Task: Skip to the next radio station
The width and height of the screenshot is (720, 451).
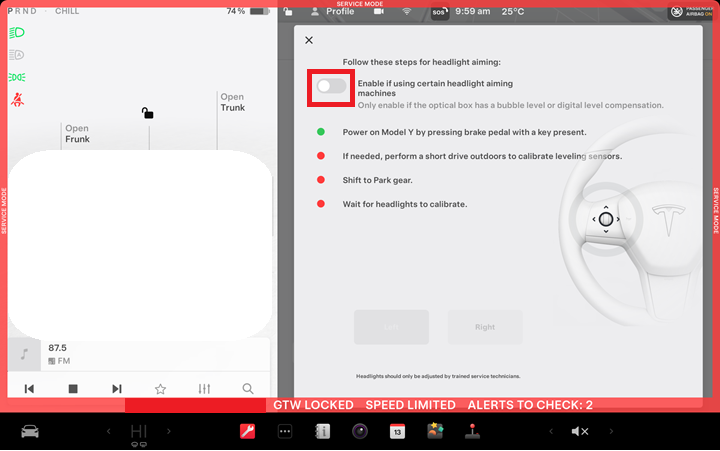Action: coord(117,388)
